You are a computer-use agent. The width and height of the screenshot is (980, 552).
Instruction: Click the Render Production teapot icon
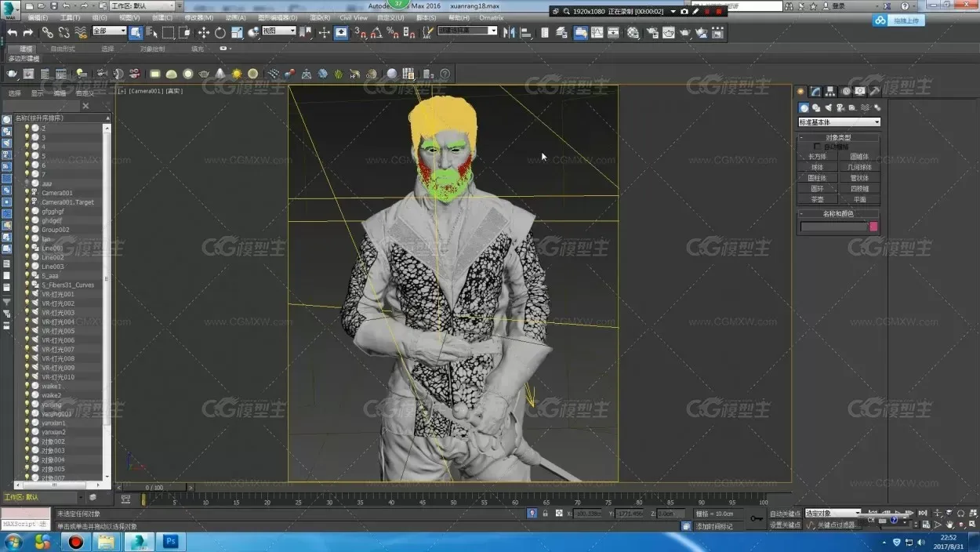(684, 32)
